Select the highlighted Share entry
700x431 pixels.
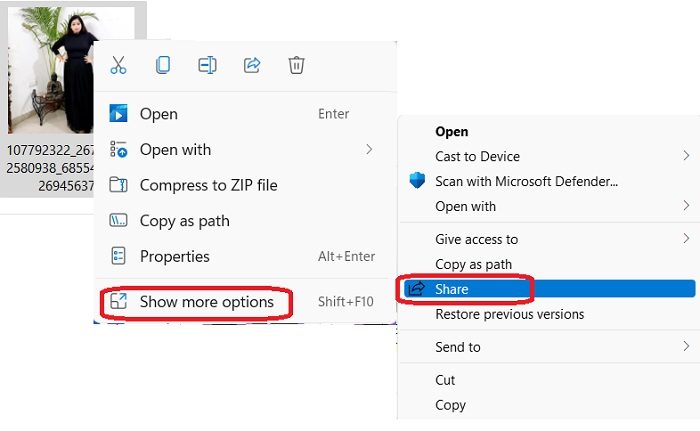pos(549,289)
